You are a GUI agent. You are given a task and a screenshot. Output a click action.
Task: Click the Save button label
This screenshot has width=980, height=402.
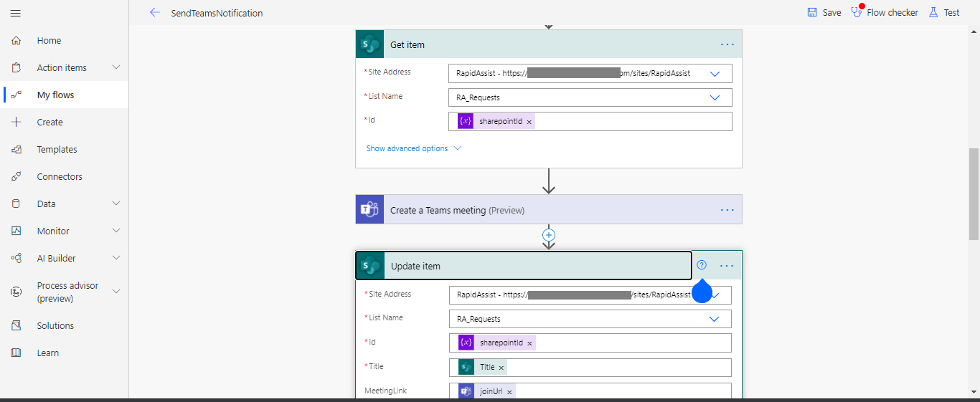coord(832,13)
